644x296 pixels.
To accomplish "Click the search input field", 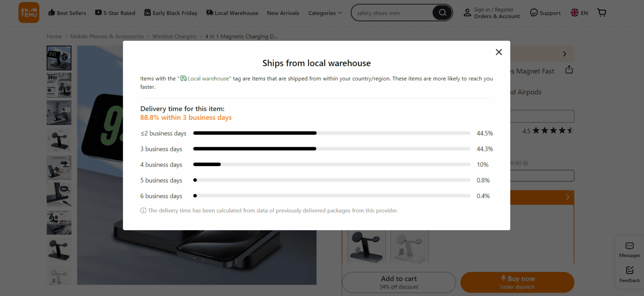I will pyautogui.click(x=392, y=13).
